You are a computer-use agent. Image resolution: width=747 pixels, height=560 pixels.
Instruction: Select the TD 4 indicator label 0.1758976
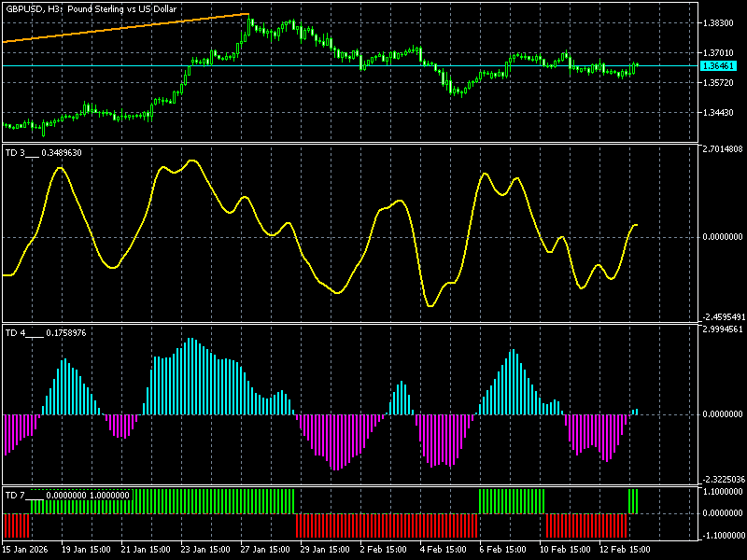point(46,333)
